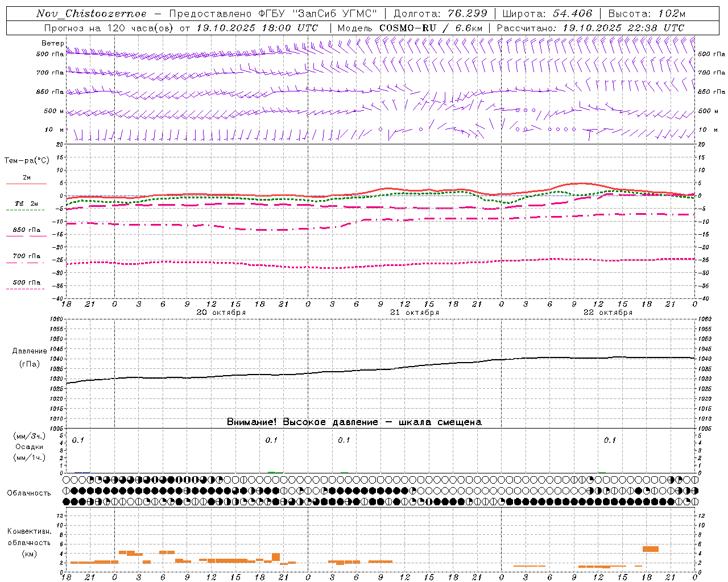Click the 700 гПа temperature legend entry
The width and height of the screenshot is (728, 582).
click(x=27, y=256)
